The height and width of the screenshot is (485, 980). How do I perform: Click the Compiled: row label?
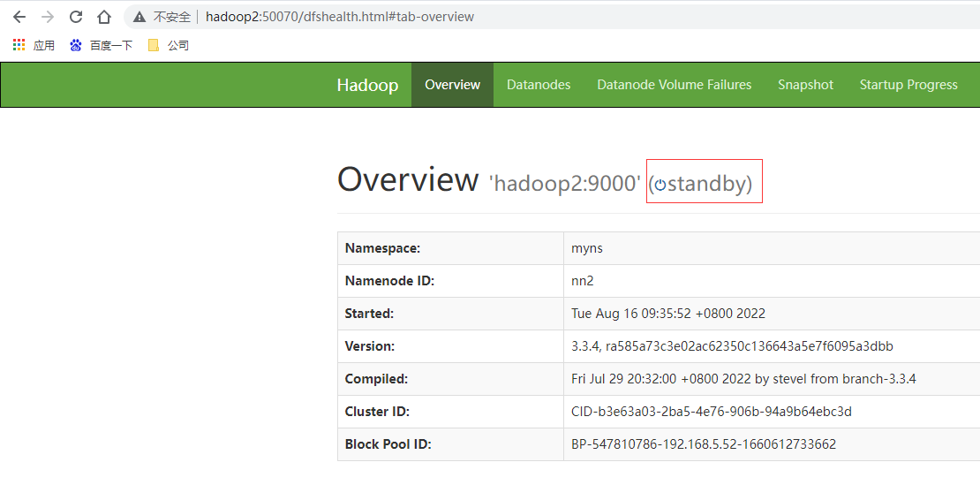(x=376, y=379)
